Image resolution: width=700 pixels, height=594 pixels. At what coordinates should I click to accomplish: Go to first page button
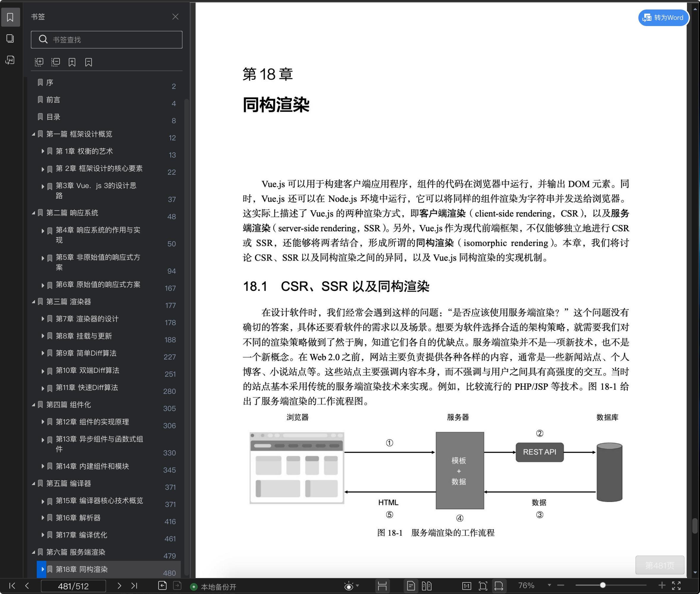click(x=12, y=586)
